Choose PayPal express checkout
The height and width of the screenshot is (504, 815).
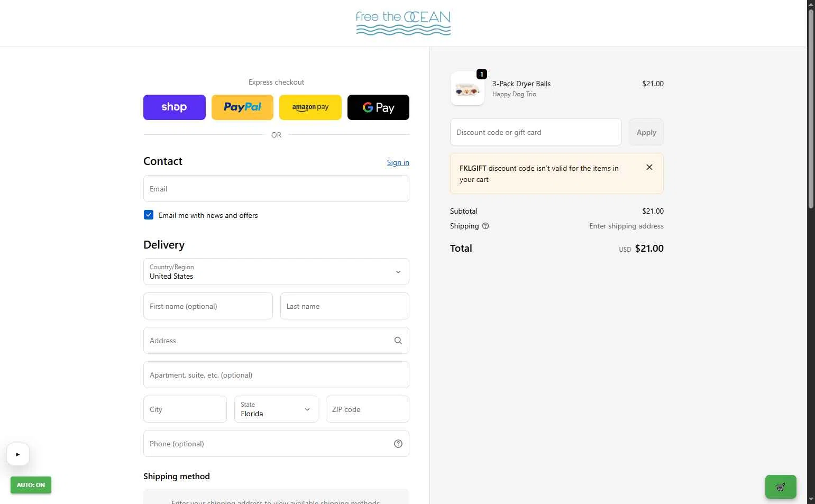[x=242, y=107]
